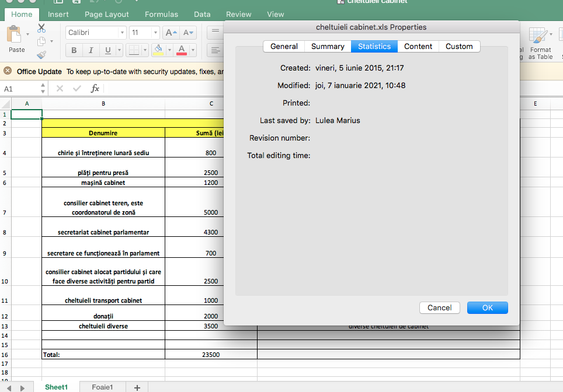
Task: Add a new sheet with plus button
Action: point(137,387)
